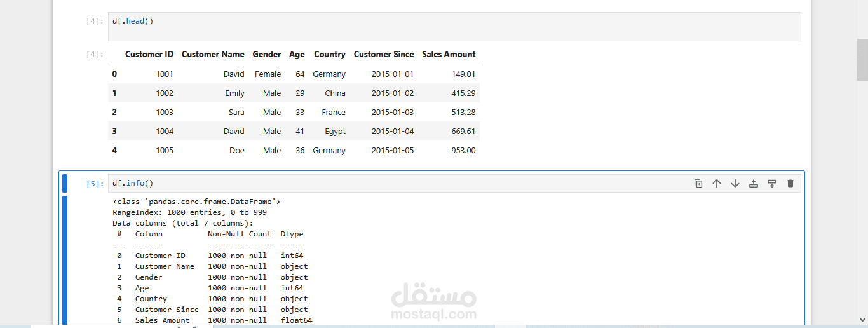
Task: Move the df.info() cell up
Action: click(x=717, y=184)
